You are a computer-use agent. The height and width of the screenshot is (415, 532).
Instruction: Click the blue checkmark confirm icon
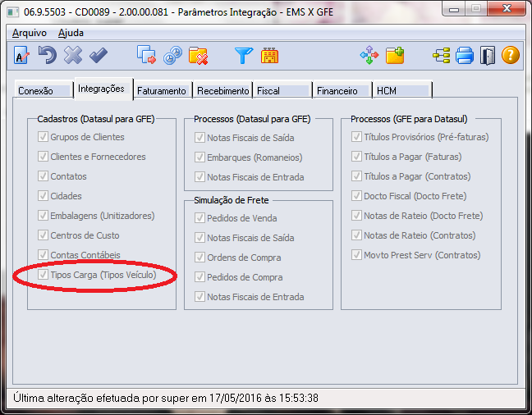(x=99, y=55)
